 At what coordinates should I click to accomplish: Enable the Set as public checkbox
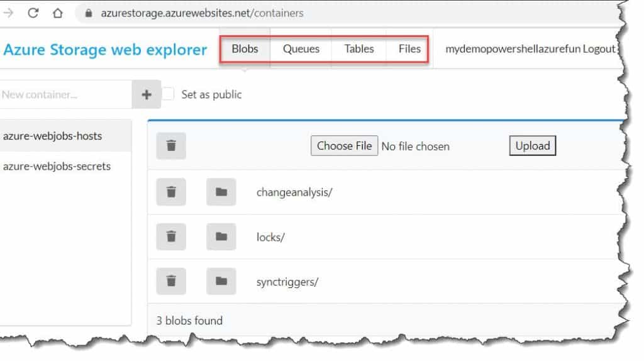coord(168,94)
